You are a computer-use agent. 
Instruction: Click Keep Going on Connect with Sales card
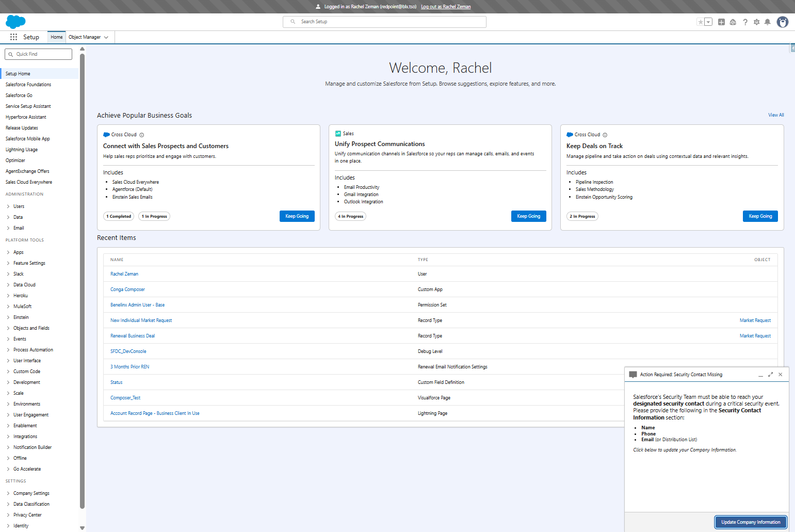(297, 216)
